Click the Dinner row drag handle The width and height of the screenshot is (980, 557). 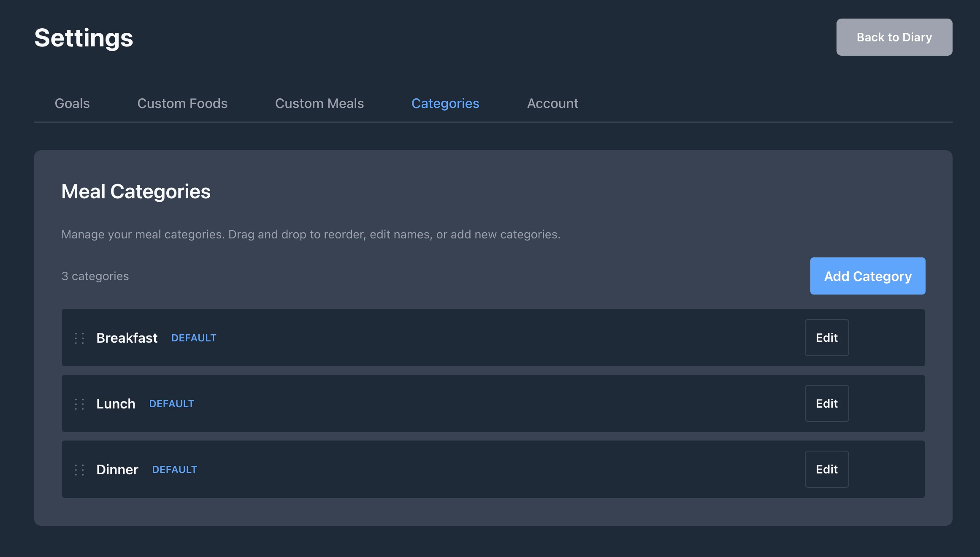tap(79, 470)
